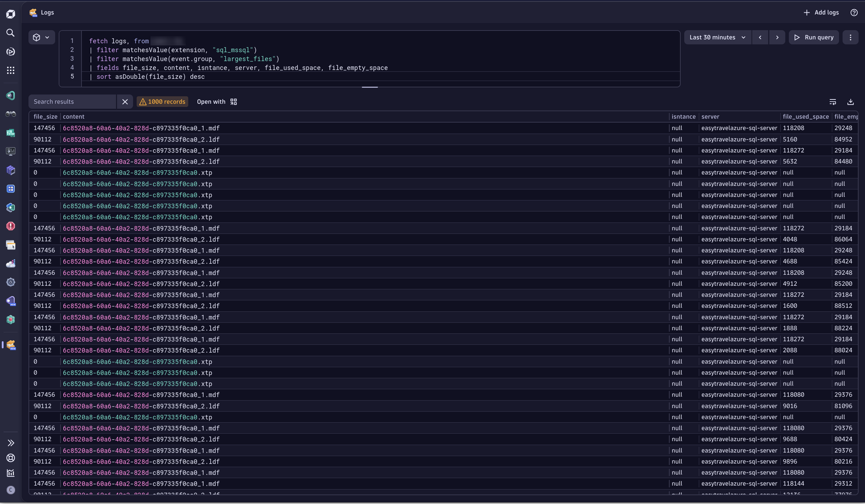Open the user avatar labeled C
865x504 pixels.
(10, 490)
